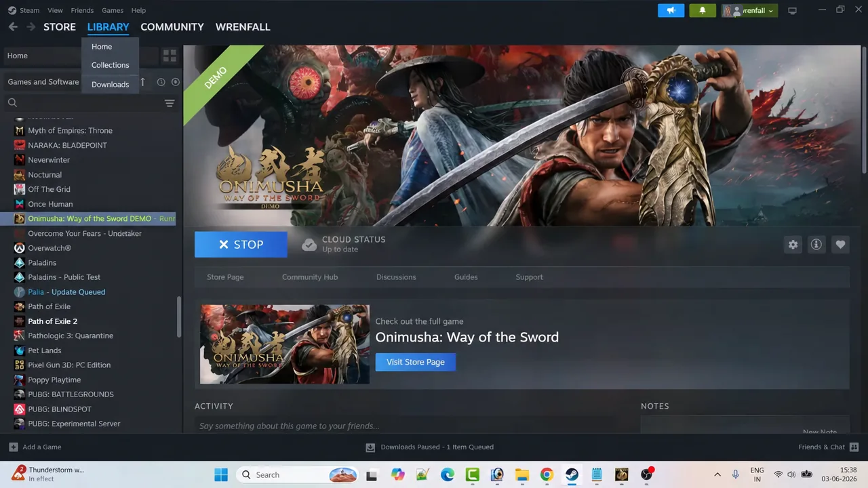The width and height of the screenshot is (868, 488).
Task: Open the Support link
Action: point(529,277)
